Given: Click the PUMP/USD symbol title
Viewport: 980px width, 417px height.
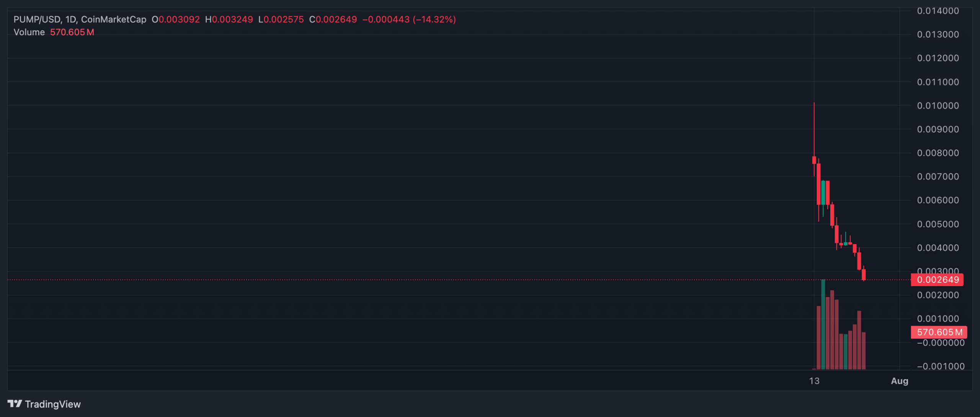Looking at the screenshot, I should click(37, 19).
